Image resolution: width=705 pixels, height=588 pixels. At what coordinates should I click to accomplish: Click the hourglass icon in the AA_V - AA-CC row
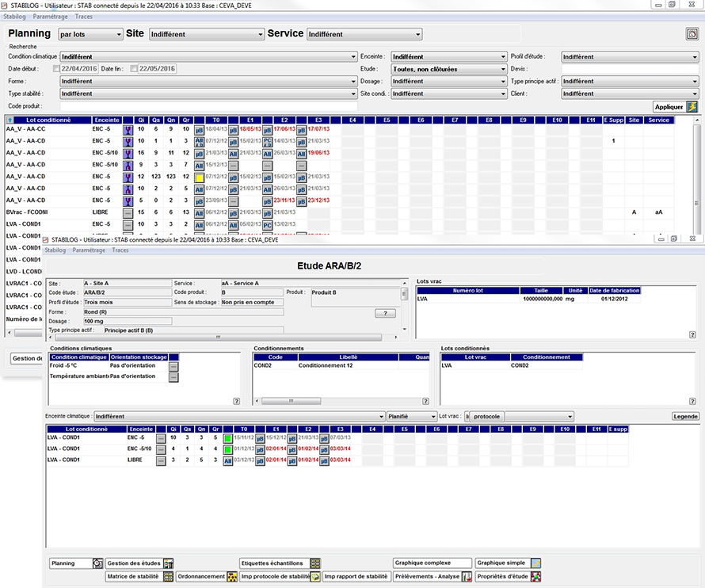128,130
